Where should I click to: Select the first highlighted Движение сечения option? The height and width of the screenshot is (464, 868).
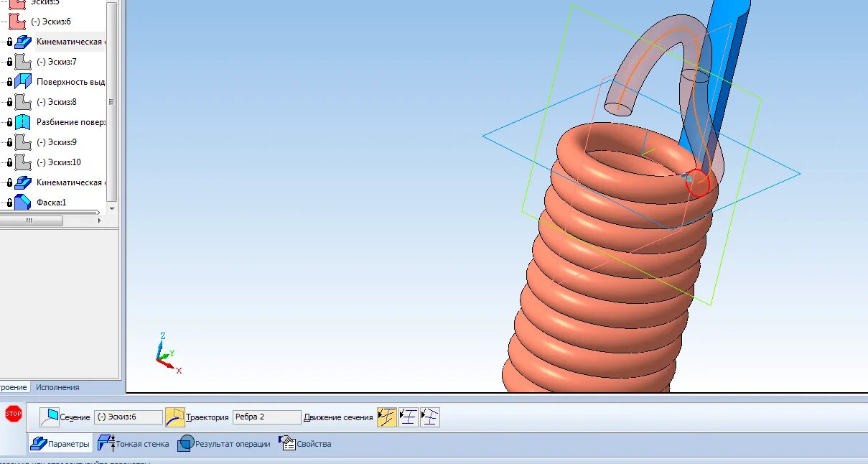[387, 417]
